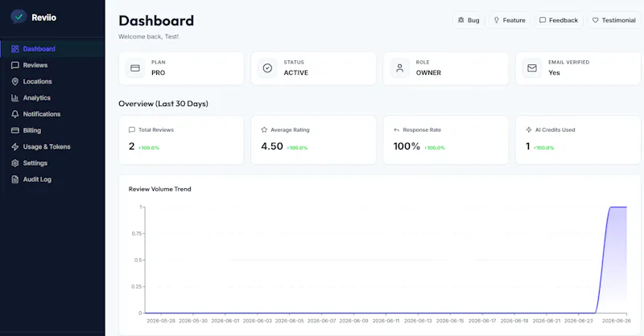The image size is (644, 336).
Task: Open the Feedback form
Action: click(x=559, y=20)
